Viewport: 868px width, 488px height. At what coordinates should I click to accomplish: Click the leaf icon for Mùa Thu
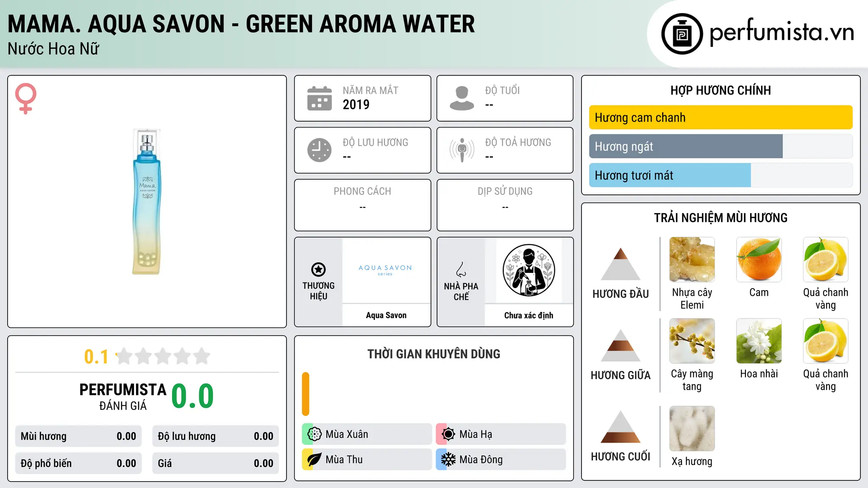(x=314, y=460)
